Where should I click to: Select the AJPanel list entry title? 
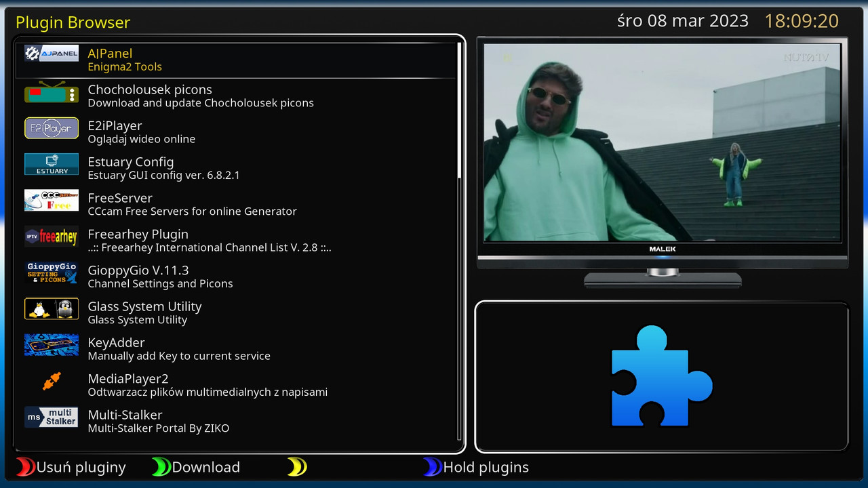[110, 54]
